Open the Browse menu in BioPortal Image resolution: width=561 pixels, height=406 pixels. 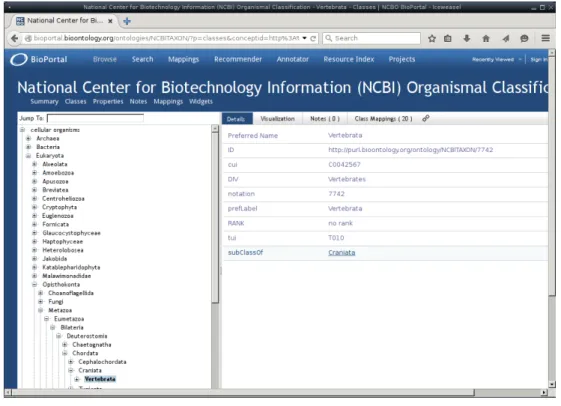pyautogui.click(x=105, y=59)
